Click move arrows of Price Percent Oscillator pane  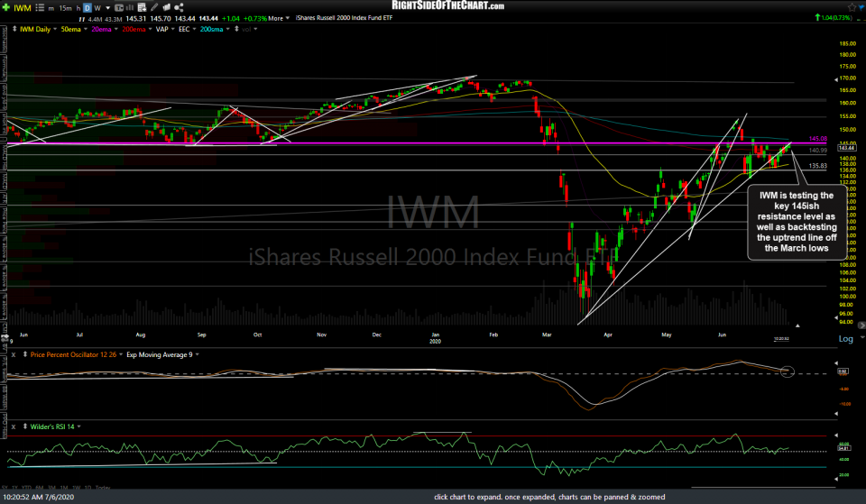[25, 354]
